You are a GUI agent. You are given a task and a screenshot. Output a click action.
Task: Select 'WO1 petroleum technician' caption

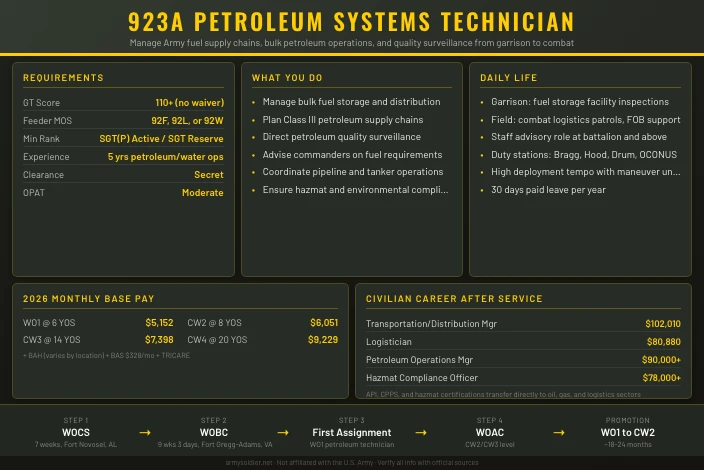coord(352,444)
